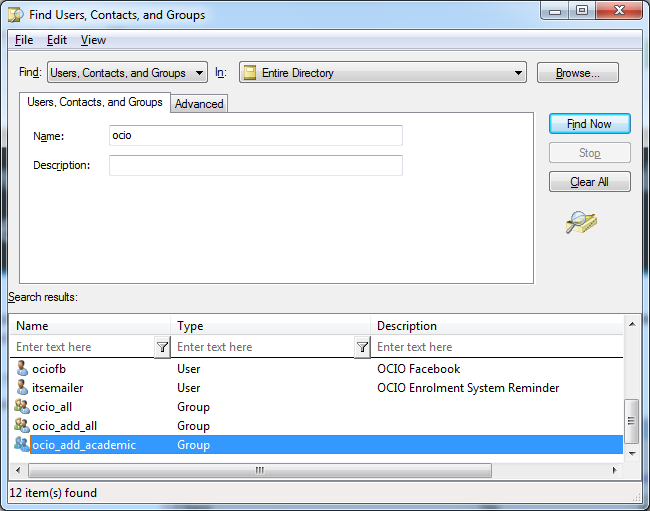Click the User type cell for itsemailer

point(189,388)
